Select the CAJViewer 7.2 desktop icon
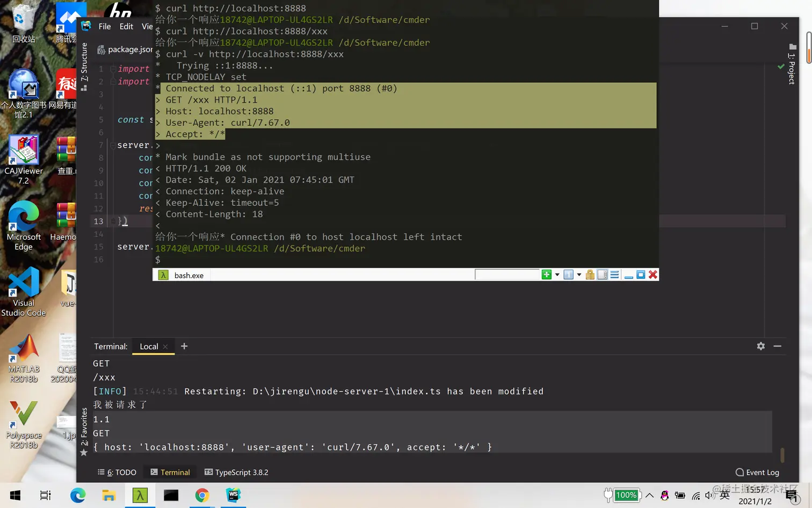The height and width of the screenshot is (508, 812). (x=23, y=160)
